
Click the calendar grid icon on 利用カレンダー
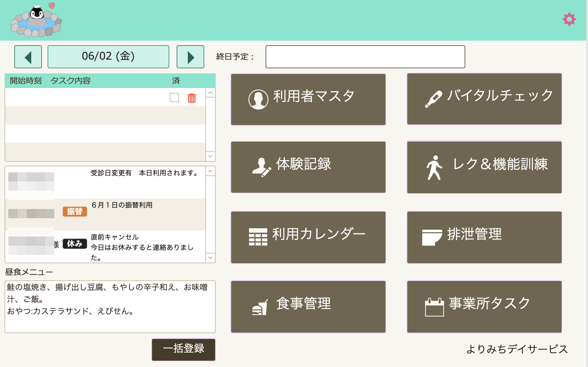point(258,237)
